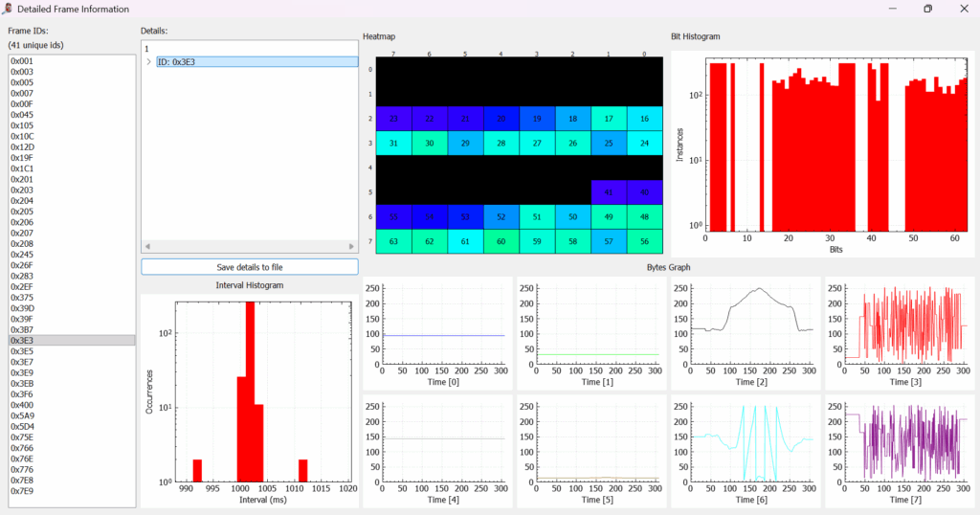This screenshot has width=980, height=515.
Task: Click inside the Bit Histogram plot
Action: (x=835, y=144)
